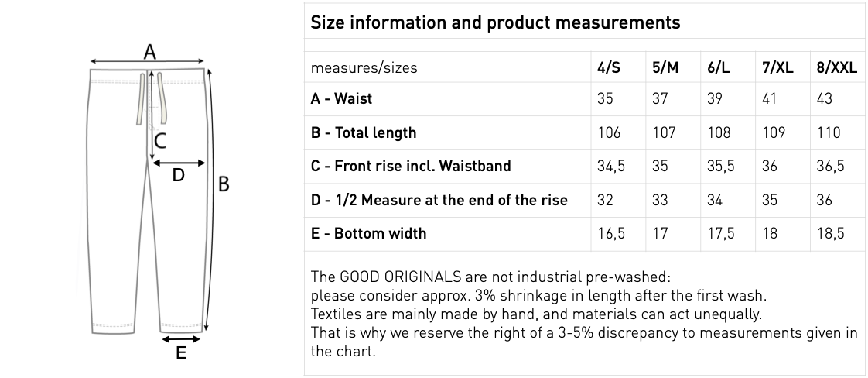Select the 7/XL size column header
The image size is (868, 378).
(x=777, y=67)
